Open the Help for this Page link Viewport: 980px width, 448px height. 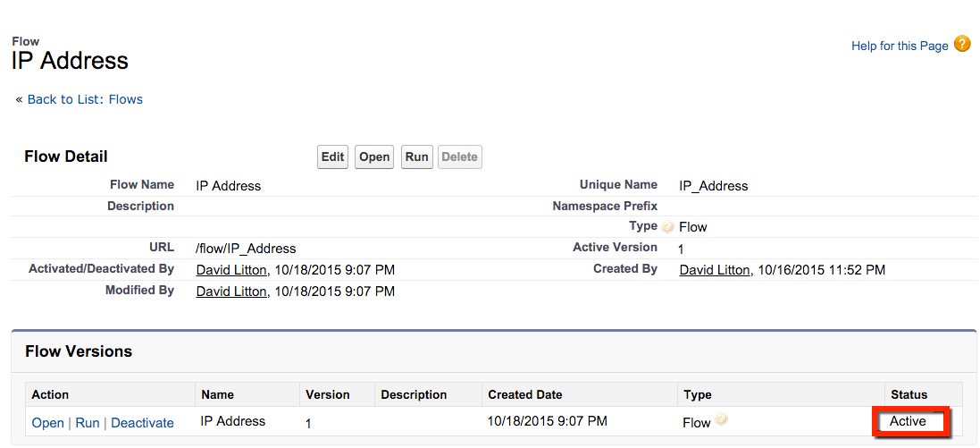900,46
